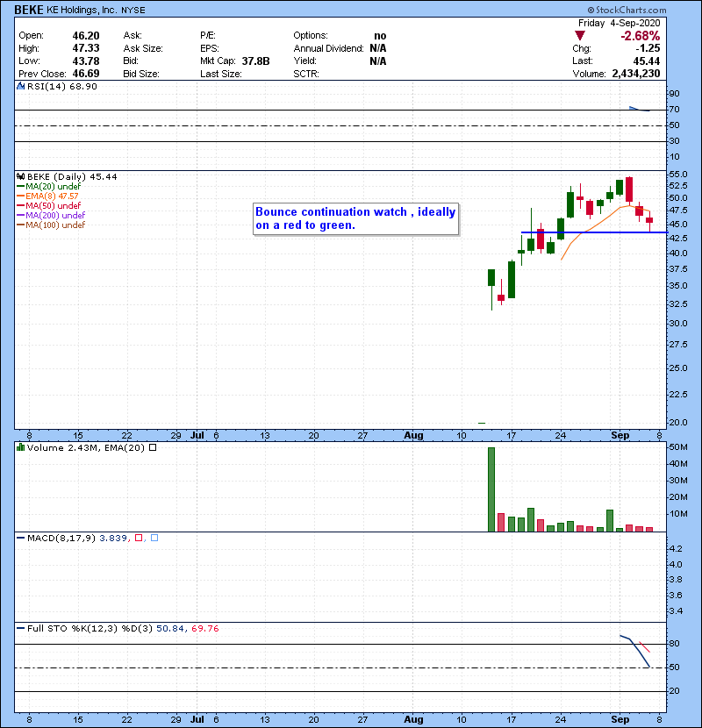
Task: Click the Full STO %K value 50.84
Action: point(170,628)
